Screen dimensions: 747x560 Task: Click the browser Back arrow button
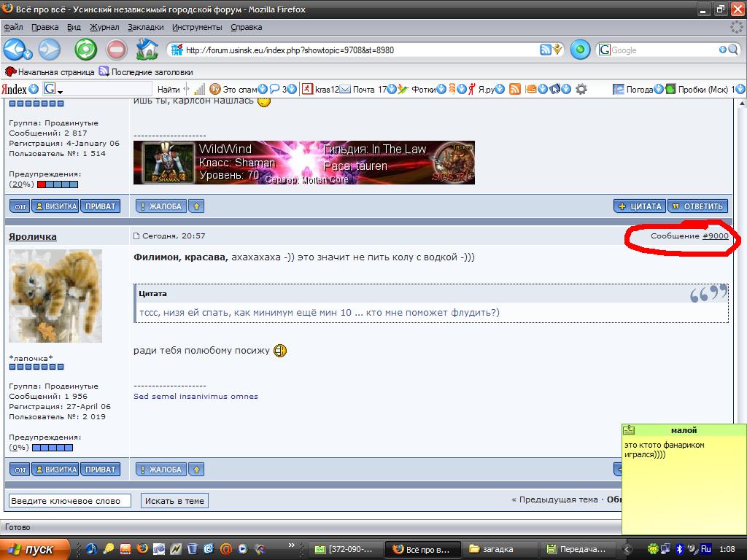click(15, 50)
